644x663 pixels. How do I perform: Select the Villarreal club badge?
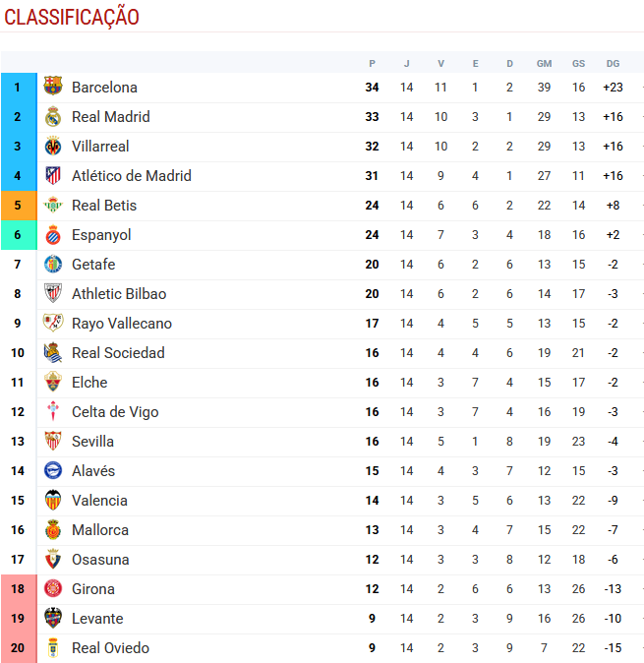coord(53,147)
